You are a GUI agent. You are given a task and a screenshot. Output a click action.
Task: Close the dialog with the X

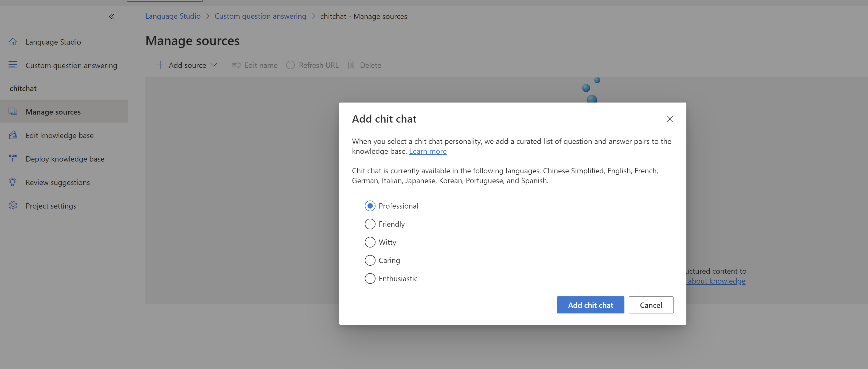(670, 119)
